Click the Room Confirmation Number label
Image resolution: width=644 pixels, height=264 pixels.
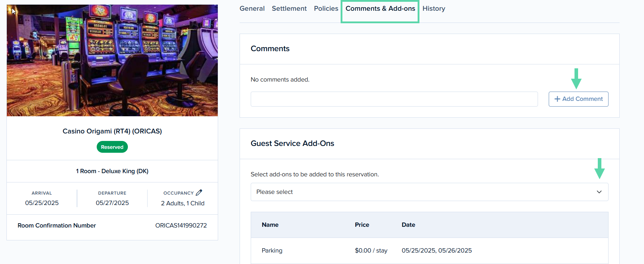[57, 226]
